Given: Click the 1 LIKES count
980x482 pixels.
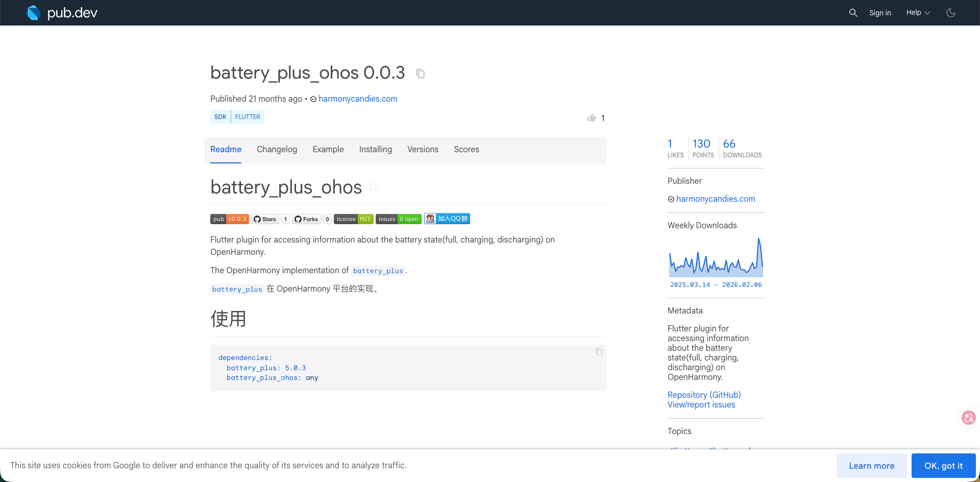Looking at the screenshot, I should (x=675, y=149).
